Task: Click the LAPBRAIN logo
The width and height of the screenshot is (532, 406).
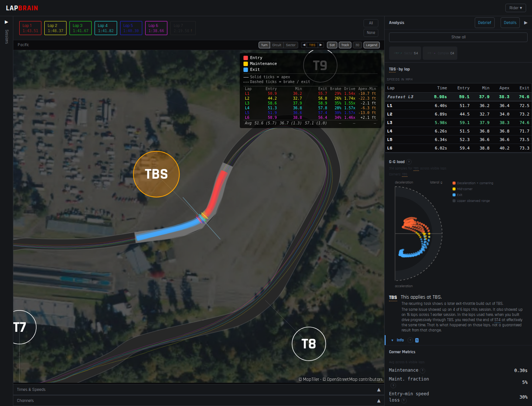Action: (22, 8)
